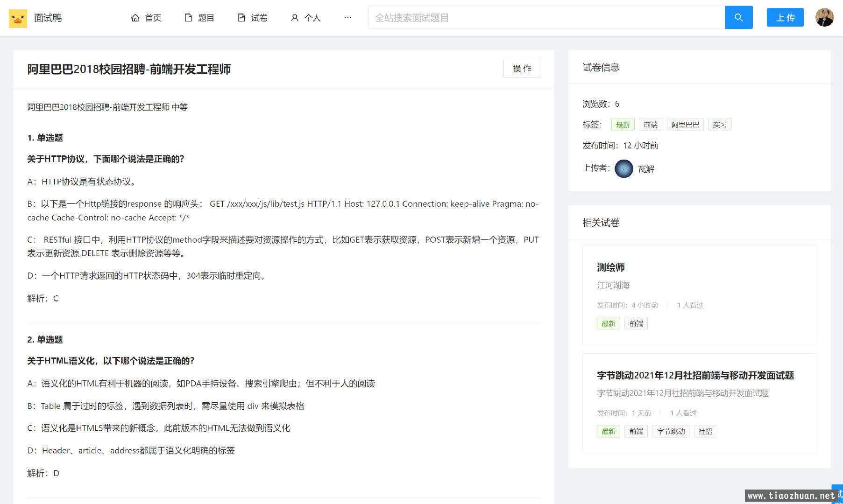Open 字节跳动2021年12月社招前端与移动开发面试题 card title
This screenshot has width=843, height=504.
[695, 375]
